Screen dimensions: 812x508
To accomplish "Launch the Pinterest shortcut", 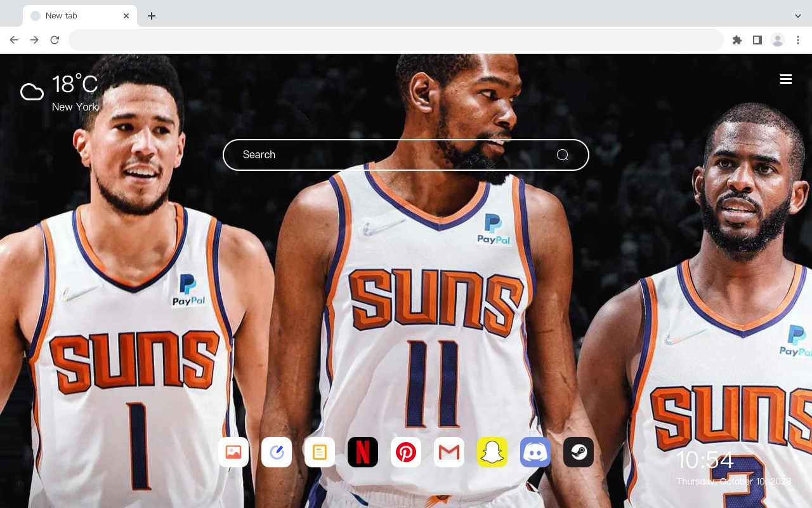I will (406, 452).
